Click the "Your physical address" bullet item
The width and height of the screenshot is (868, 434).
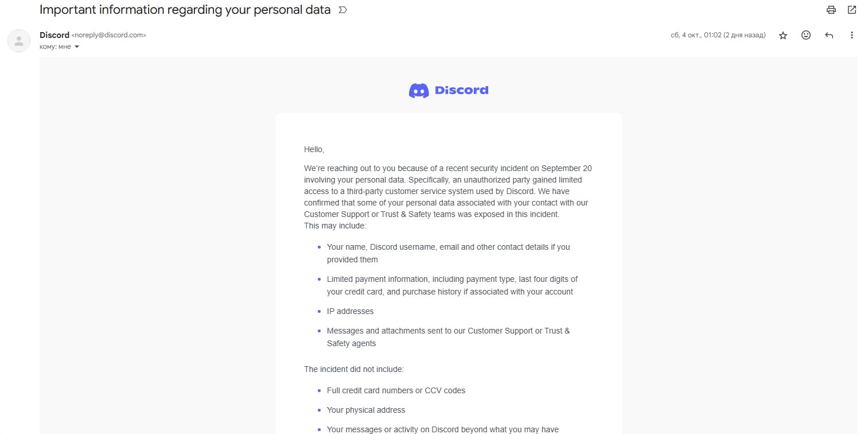pyautogui.click(x=366, y=410)
